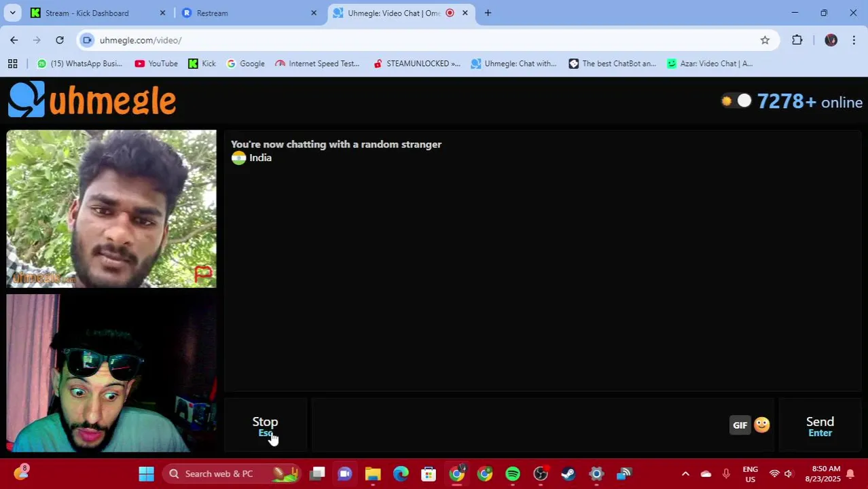868x489 pixels.
Task: Click the 7278+ online counter
Action: tap(810, 102)
